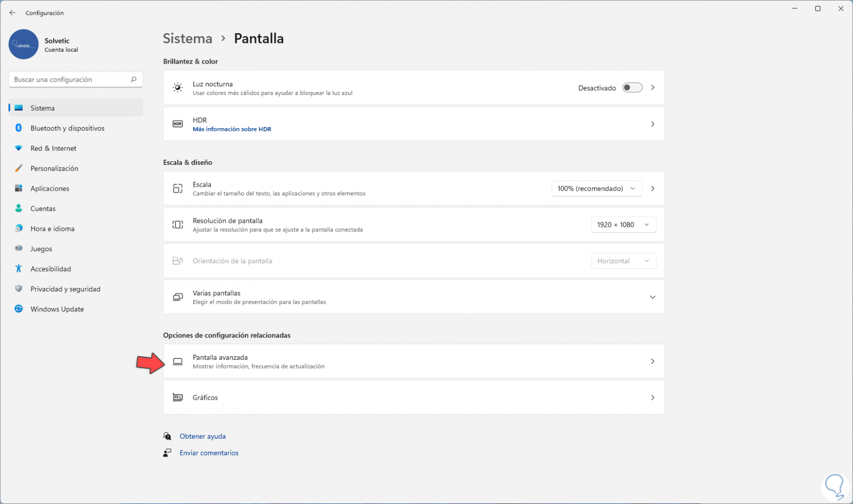Toggle the Luz nocturna switch on
The height and width of the screenshot is (504, 853).
pyautogui.click(x=632, y=88)
